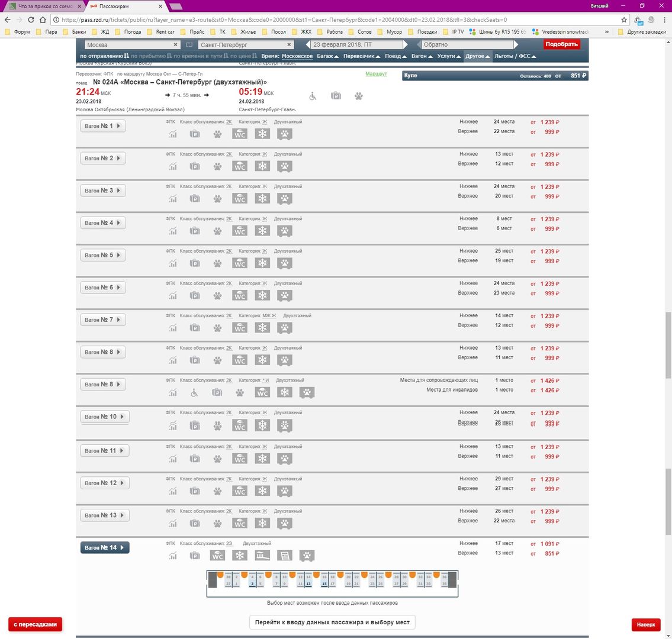Click WC icon in Вагон № 1 row
The image size is (672, 639).
point(240,134)
